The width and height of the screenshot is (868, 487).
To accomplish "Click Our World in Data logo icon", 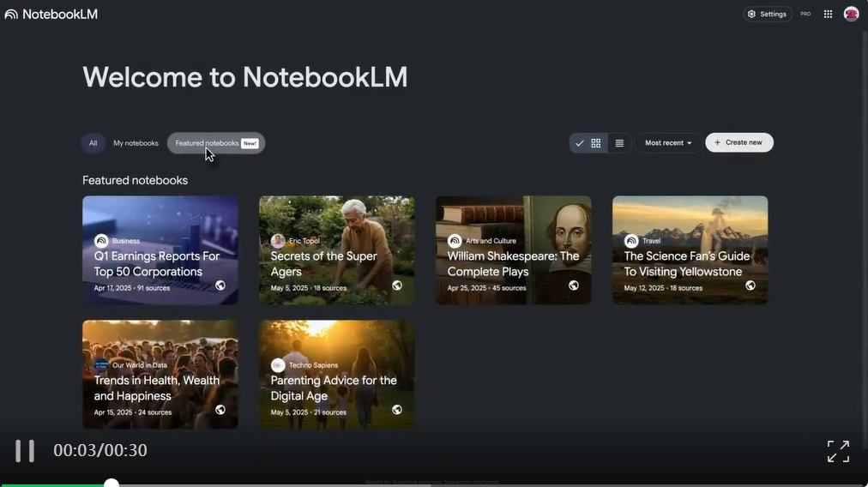I will tap(101, 365).
